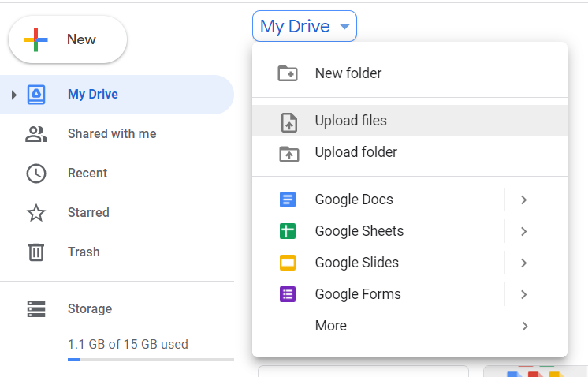588x377 pixels.
Task: Open the My Drive header dropdown
Action: [304, 26]
